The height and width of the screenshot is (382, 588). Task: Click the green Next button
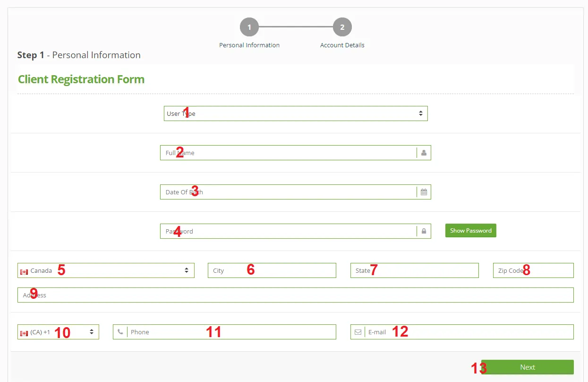tap(527, 367)
